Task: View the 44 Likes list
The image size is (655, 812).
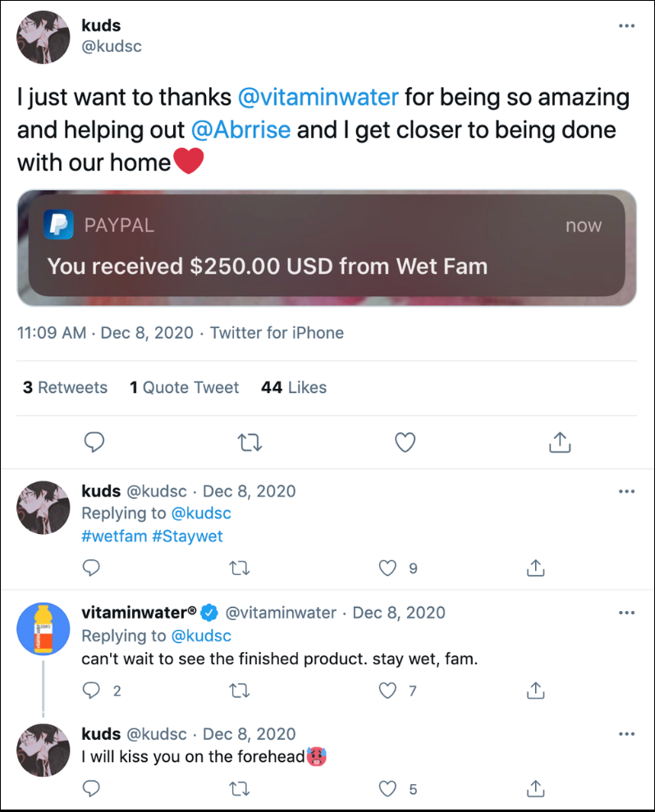Action: coord(293,387)
